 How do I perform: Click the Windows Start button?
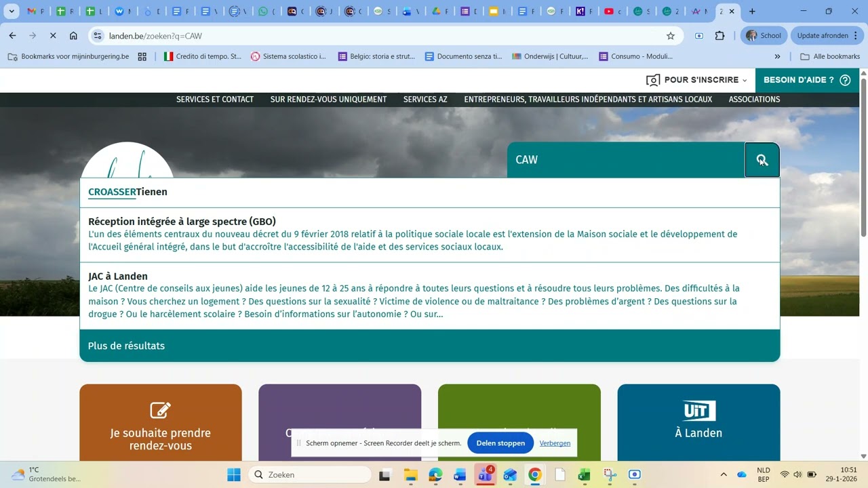[234, 474]
